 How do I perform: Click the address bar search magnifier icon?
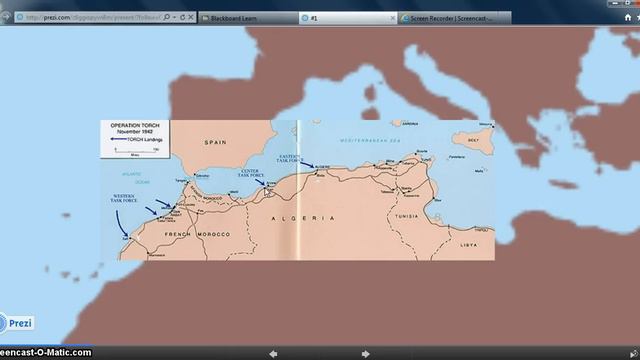[x=167, y=18]
